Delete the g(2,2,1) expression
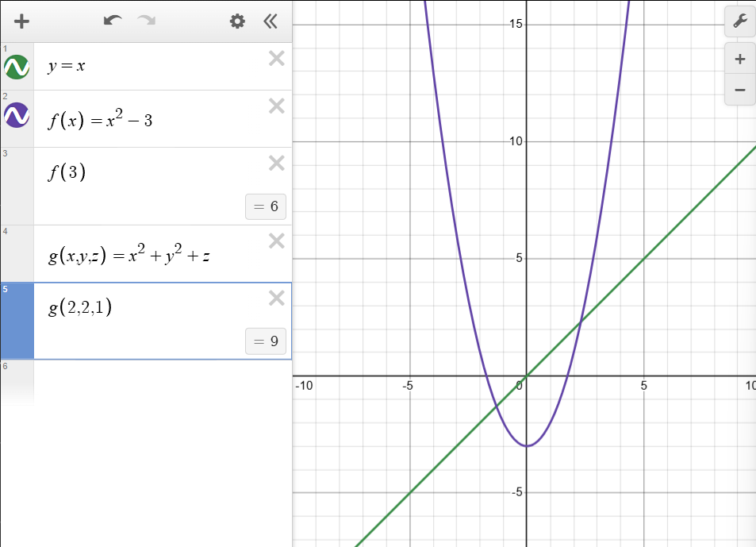Screen dimensions: 756x547 pyautogui.click(x=276, y=298)
